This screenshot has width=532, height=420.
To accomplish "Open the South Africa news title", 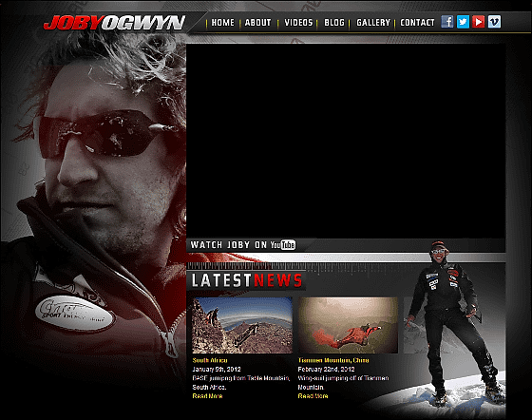I will [x=210, y=360].
